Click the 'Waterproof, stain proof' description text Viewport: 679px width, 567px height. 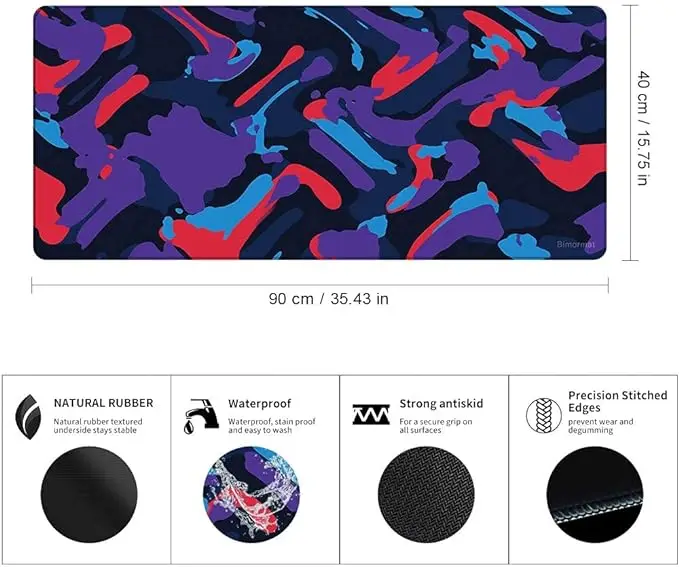point(272,426)
